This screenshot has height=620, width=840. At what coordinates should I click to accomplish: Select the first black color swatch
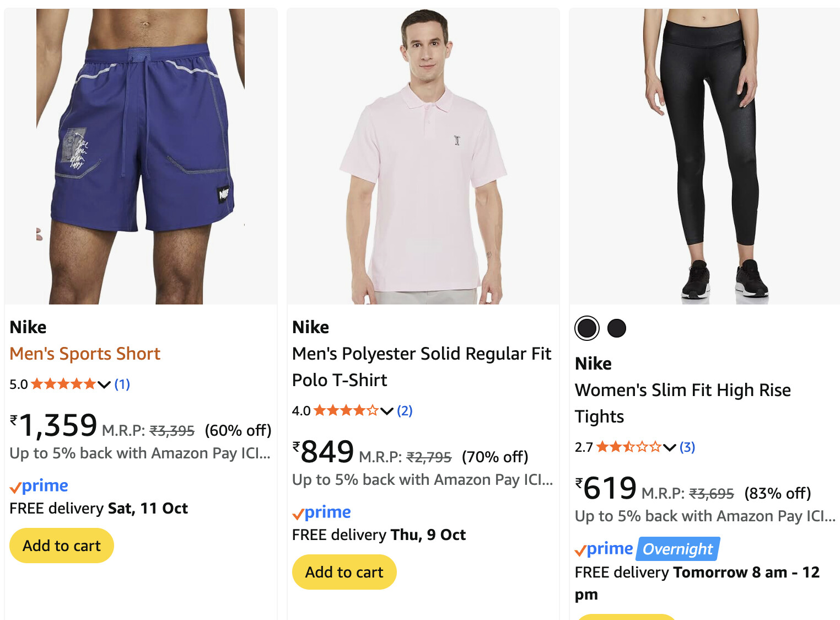[587, 328]
